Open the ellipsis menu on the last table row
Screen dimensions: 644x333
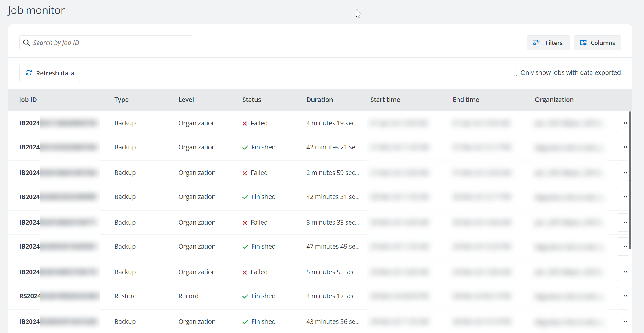coord(625,321)
